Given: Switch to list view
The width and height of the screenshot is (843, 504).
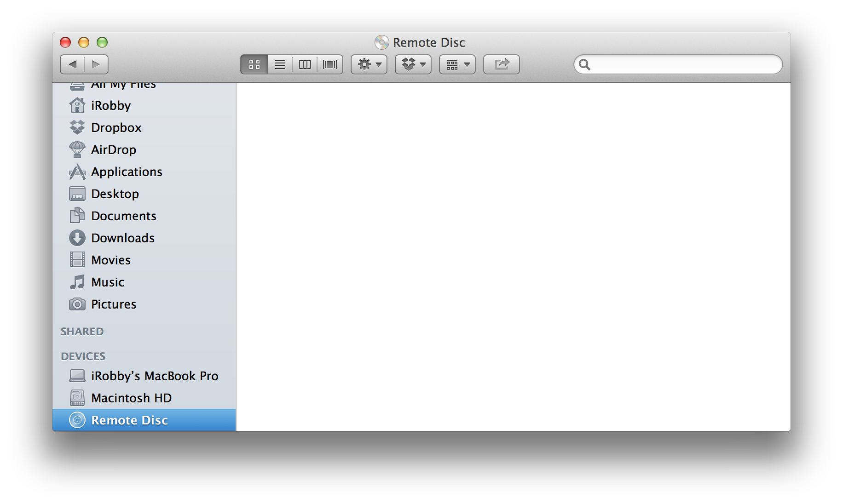Looking at the screenshot, I should tap(280, 64).
